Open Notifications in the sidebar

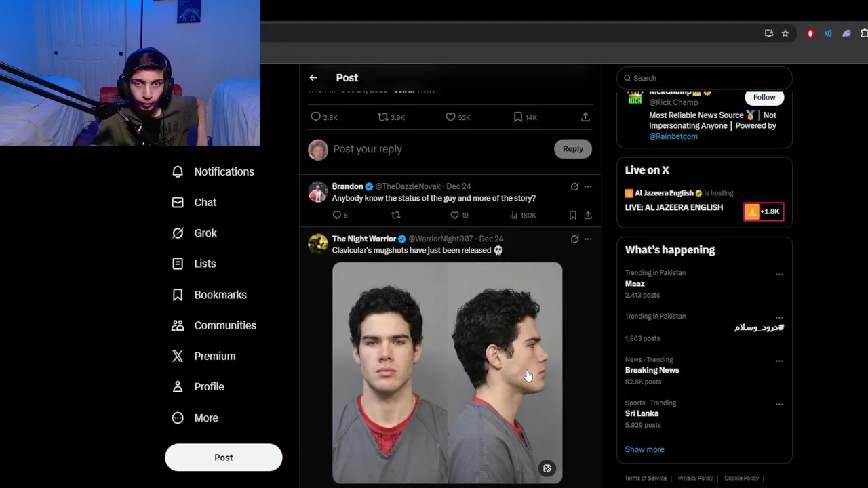coord(213,171)
